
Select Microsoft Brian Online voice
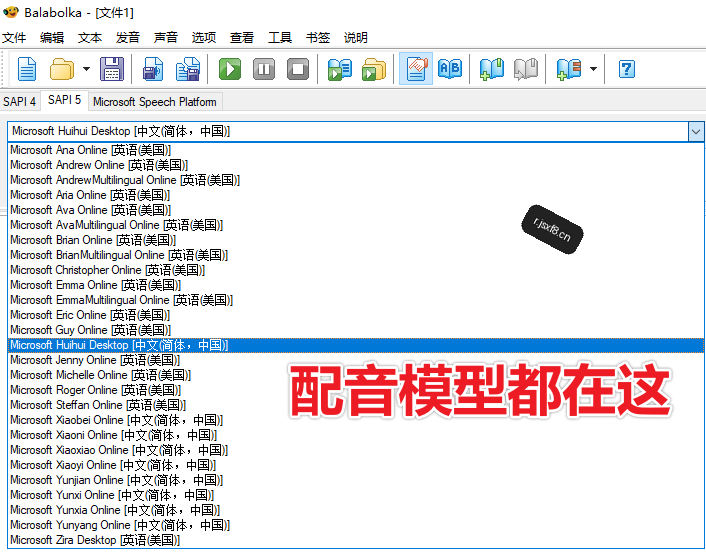coord(356,240)
